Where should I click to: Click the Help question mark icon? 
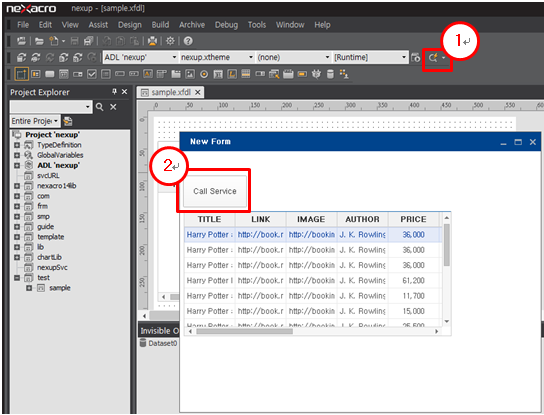tap(188, 41)
